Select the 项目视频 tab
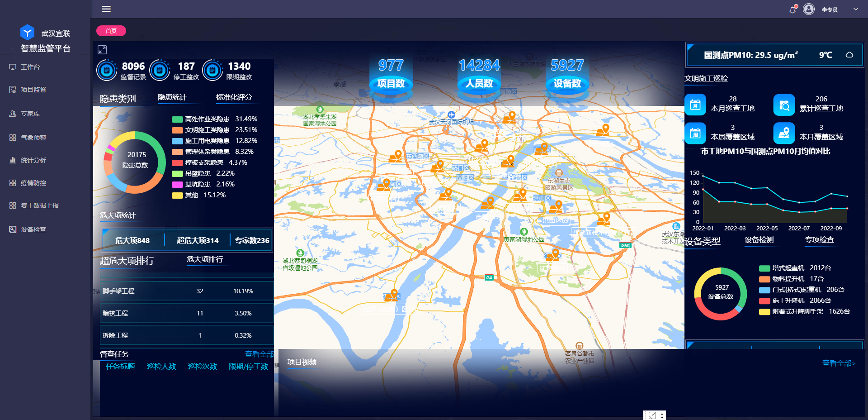 tap(302, 362)
